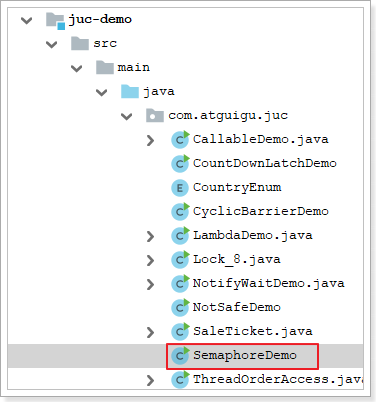Collapse the main folder chevron

click(x=76, y=68)
